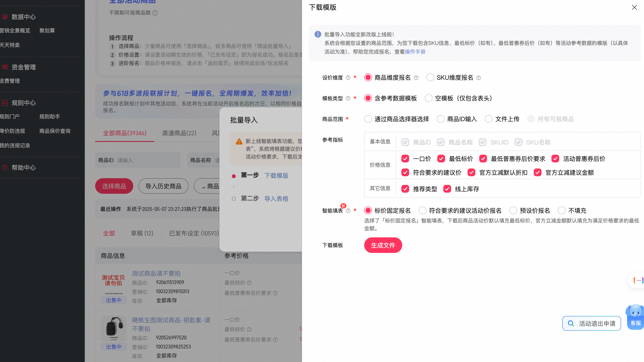Switch to 渠道商品(22) tab

179,133
